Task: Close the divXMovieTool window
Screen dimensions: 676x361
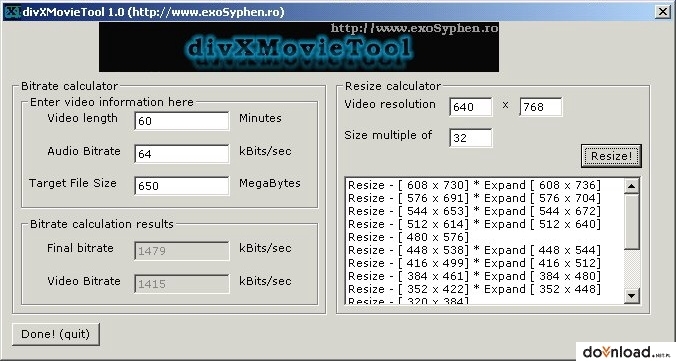Action: coord(662,12)
